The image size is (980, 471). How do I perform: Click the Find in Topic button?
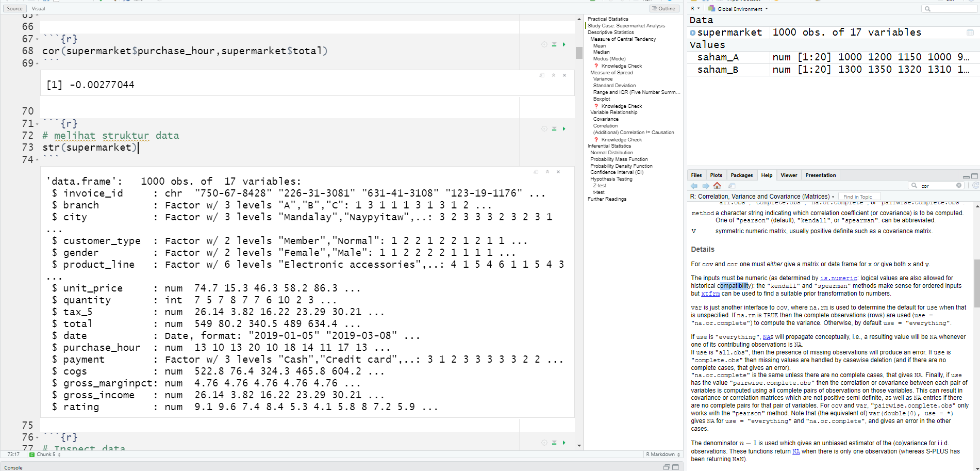coord(859,197)
